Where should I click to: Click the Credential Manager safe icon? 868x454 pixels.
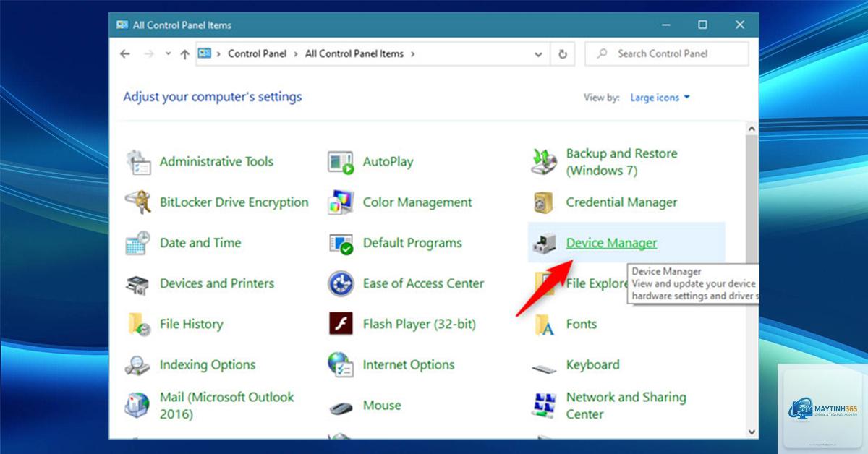pos(544,202)
